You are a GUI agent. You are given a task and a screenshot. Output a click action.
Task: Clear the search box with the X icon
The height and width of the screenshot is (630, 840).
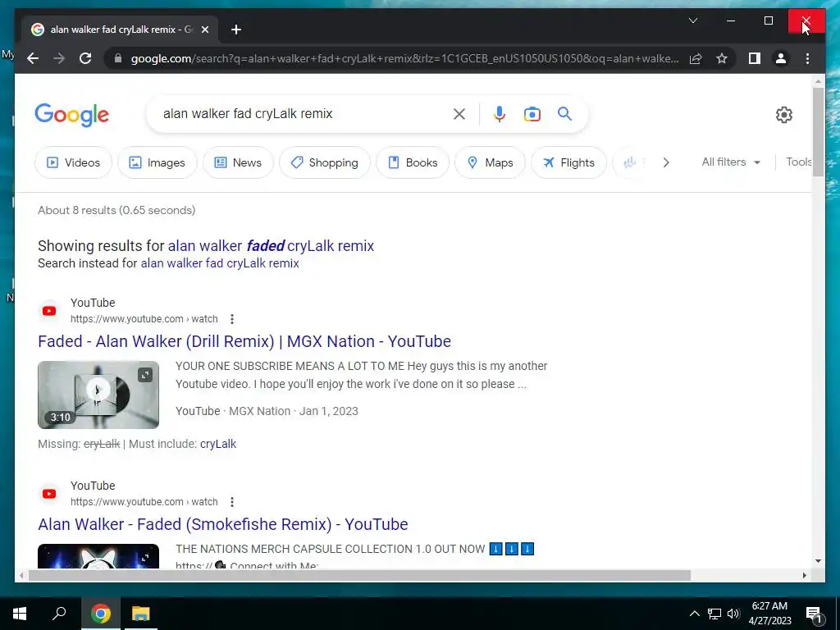(459, 113)
